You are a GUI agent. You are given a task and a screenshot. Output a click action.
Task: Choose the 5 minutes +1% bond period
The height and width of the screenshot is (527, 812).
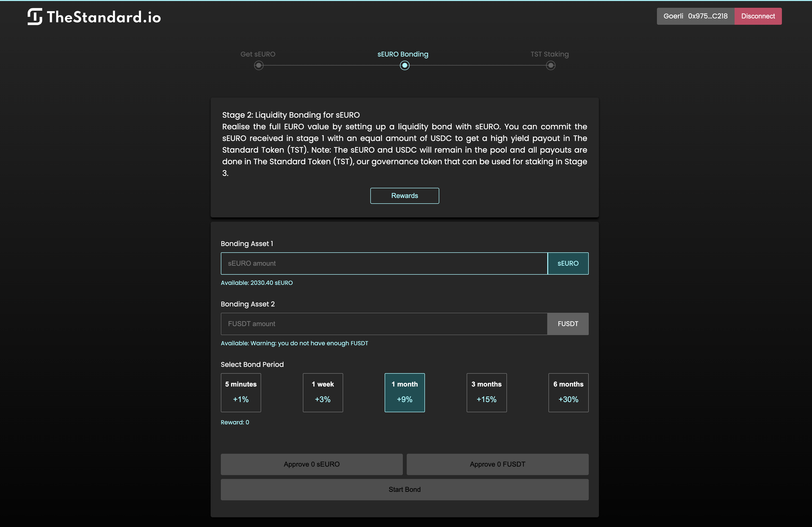[241, 393]
